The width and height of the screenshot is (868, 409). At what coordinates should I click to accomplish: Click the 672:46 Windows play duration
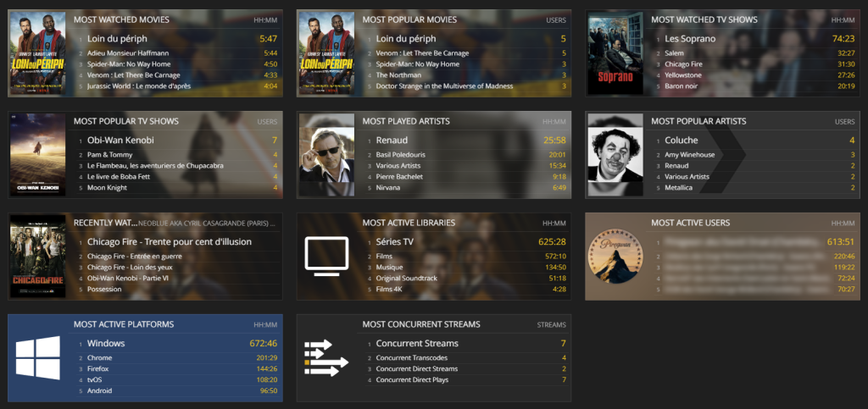pyautogui.click(x=263, y=344)
